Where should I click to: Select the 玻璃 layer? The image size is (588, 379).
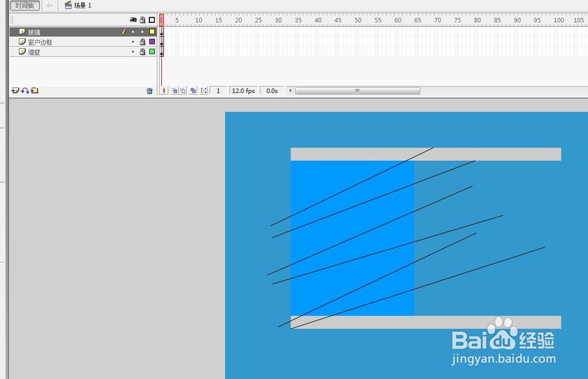click(83, 32)
